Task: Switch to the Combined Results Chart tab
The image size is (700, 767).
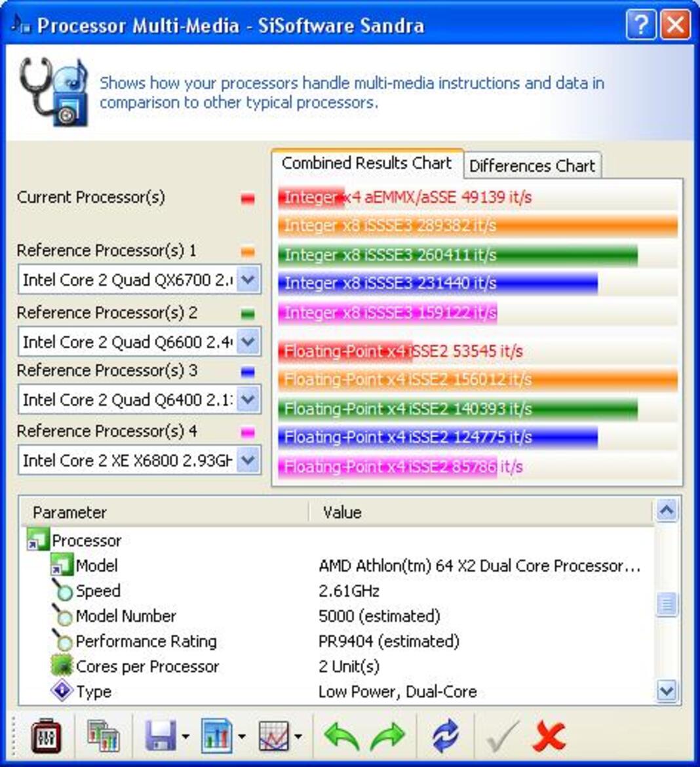Action: (x=366, y=163)
